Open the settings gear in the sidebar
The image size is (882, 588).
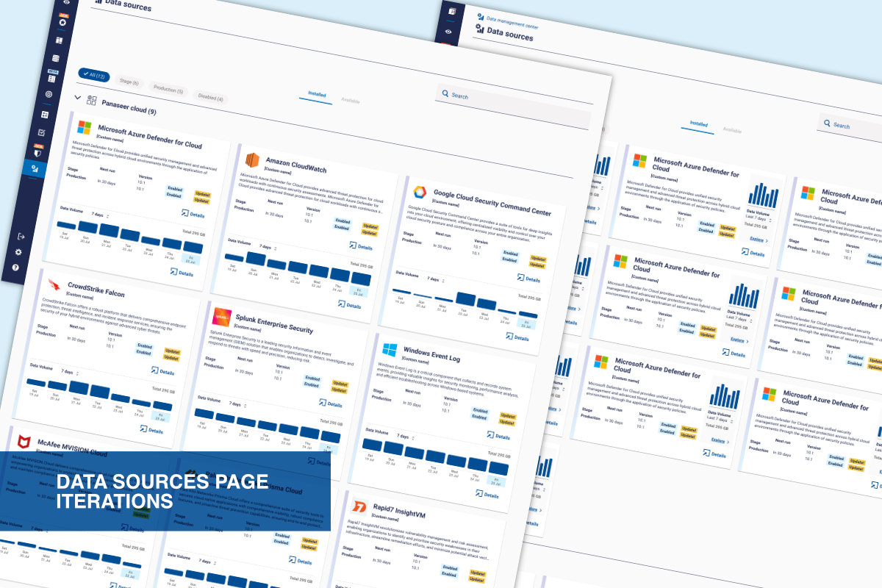(x=18, y=252)
